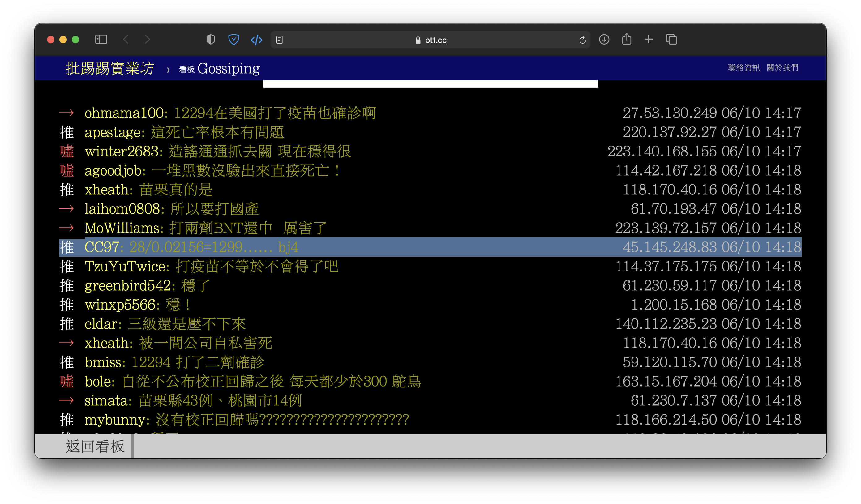Screen dimensions: 861x504
Task: Show Reader view icon in address bar
Action: [x=280, y=40]
